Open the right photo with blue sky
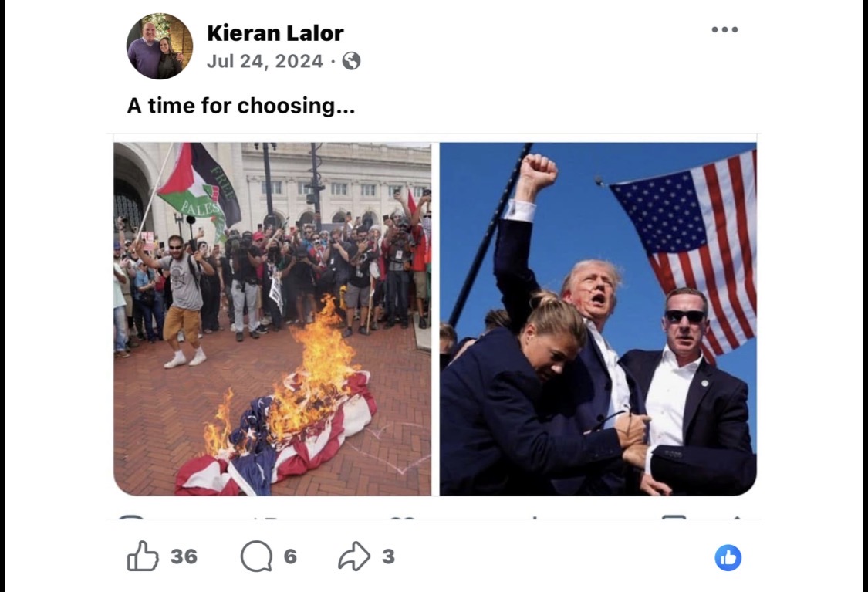Screen dimensions: 868x592 point(598,319)
